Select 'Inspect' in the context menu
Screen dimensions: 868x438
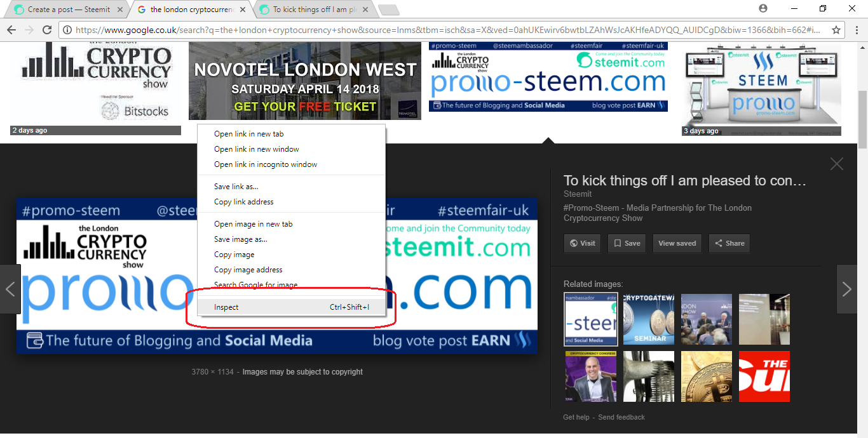[x=291, y=307]
